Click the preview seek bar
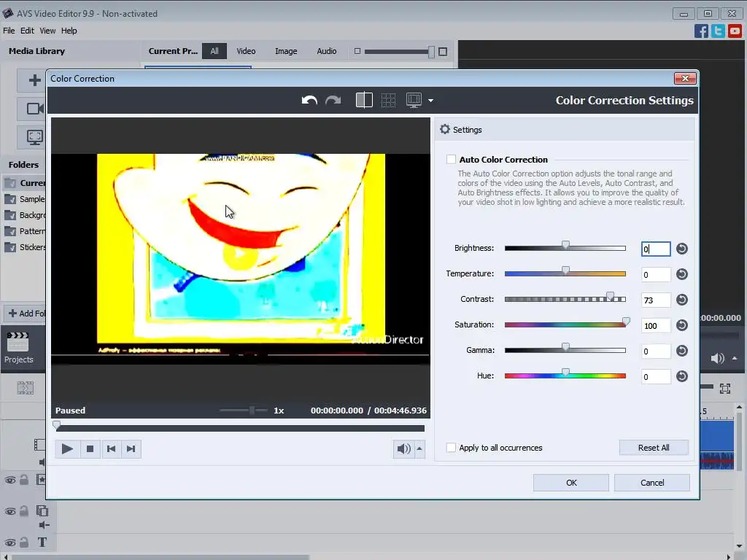The image size is (747, 560). click(x=240, y=429)
